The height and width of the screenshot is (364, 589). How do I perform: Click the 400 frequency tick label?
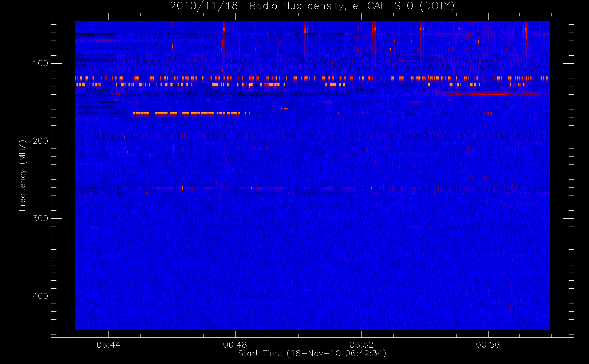pos(40,296)
